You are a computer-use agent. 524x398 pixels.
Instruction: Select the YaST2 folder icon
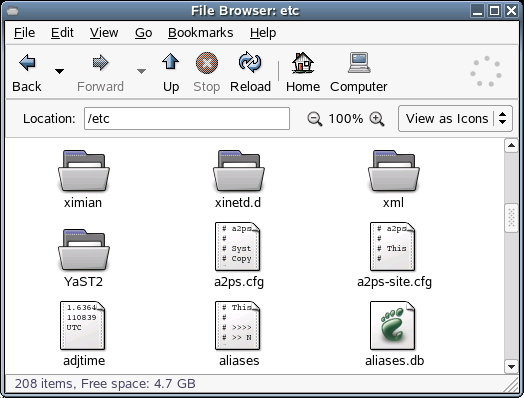click(84, 250)
